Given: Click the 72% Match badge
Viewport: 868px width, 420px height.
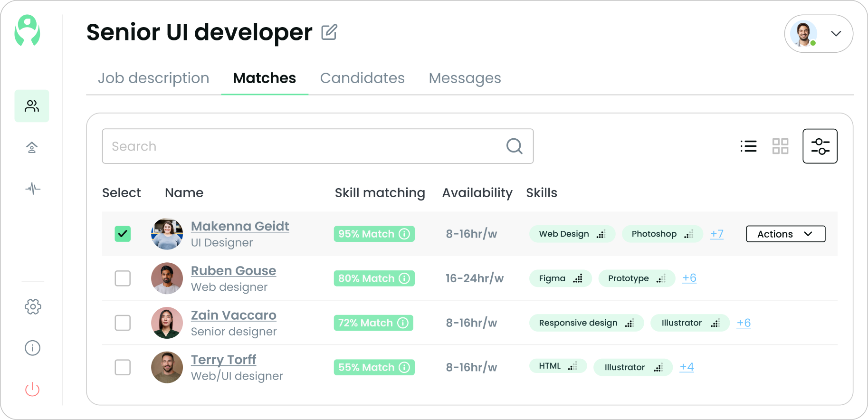Looking at the screenshot, I should (x=373, y=323).
